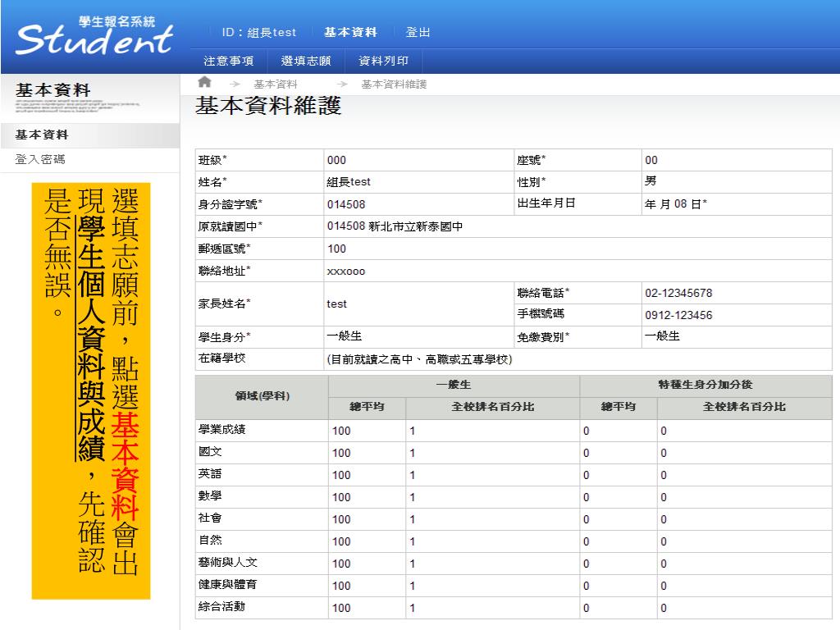Viewport: 840px width, 630px height.
Task: Click the 學生身分 value 一般生
Action: pyautogui.click(x=345, y=336)
